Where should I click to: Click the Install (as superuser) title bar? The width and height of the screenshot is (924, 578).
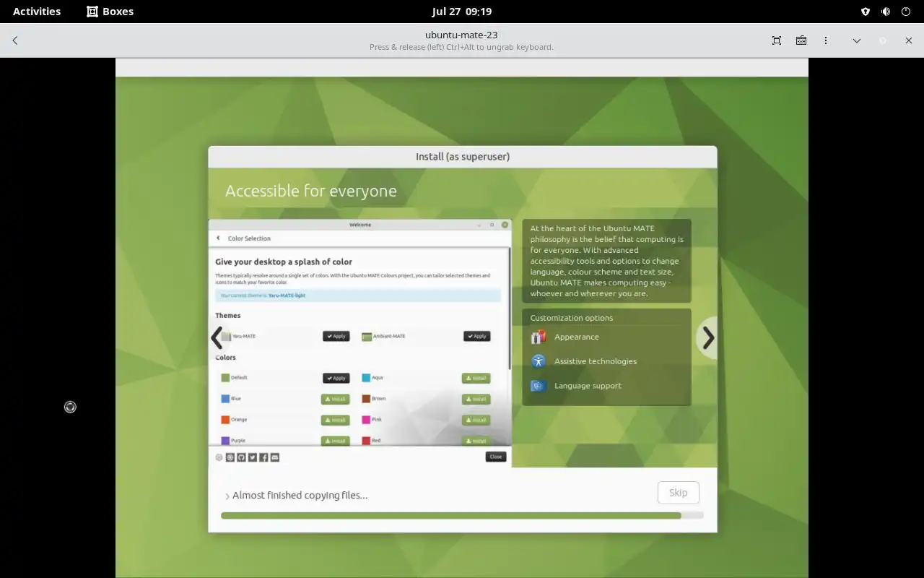(463, 157)
